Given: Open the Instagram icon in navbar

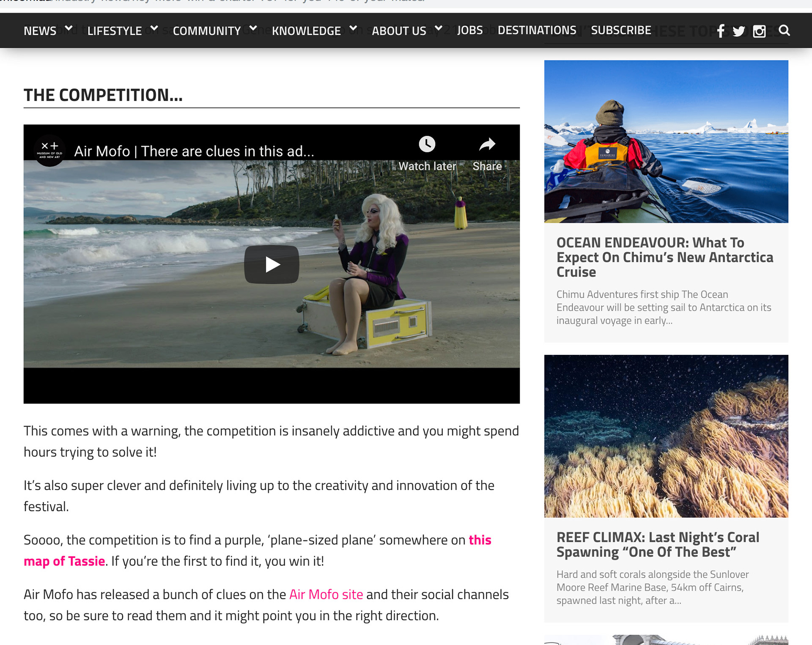Looking at the screenshot, I should (x=759, y=31).
